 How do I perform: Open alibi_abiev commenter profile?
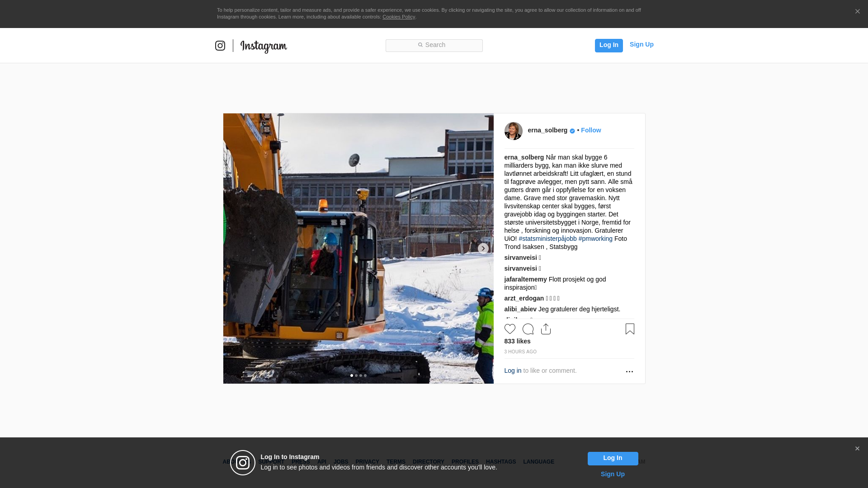[520, 309]
